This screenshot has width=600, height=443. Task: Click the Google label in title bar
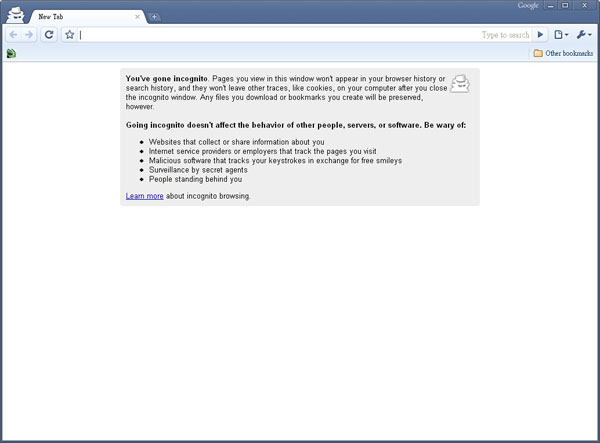(x=528, y=6)
